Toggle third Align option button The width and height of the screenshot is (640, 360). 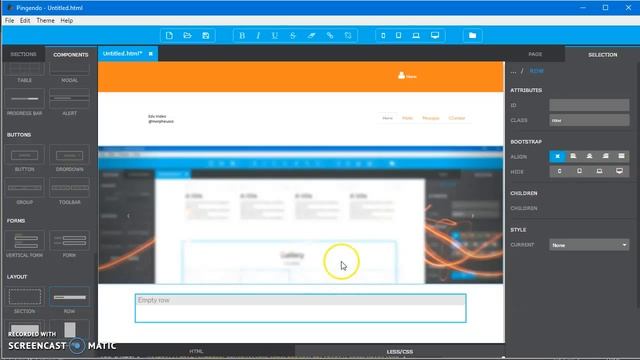[x=589, y=156]
